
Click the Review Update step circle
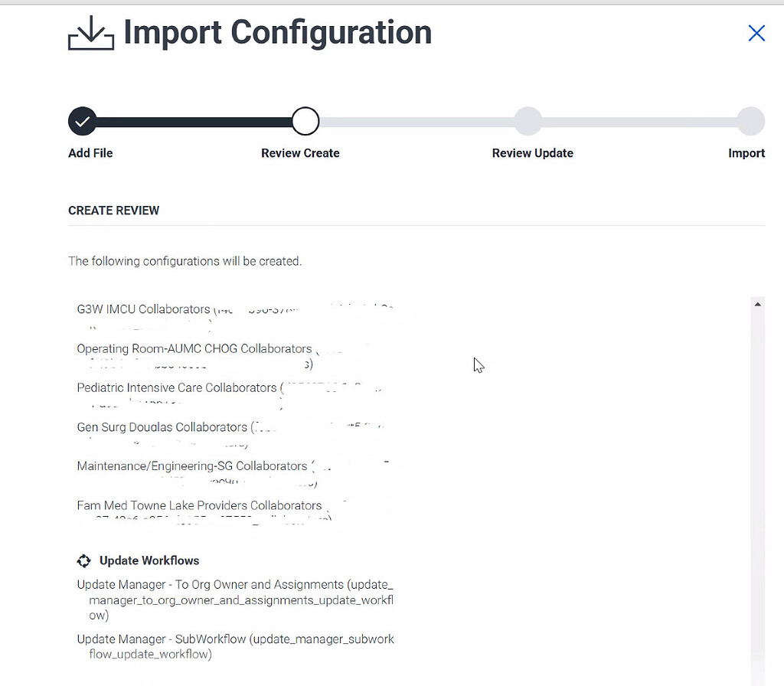pos(528,121)
